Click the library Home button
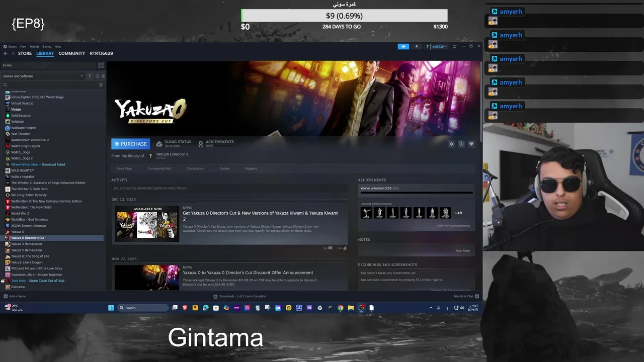This screenshot has height=362, width=644. coord(48,65)
